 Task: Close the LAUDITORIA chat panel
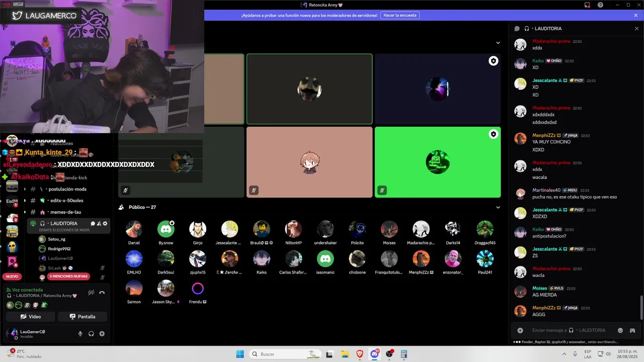tap(636, 29)
